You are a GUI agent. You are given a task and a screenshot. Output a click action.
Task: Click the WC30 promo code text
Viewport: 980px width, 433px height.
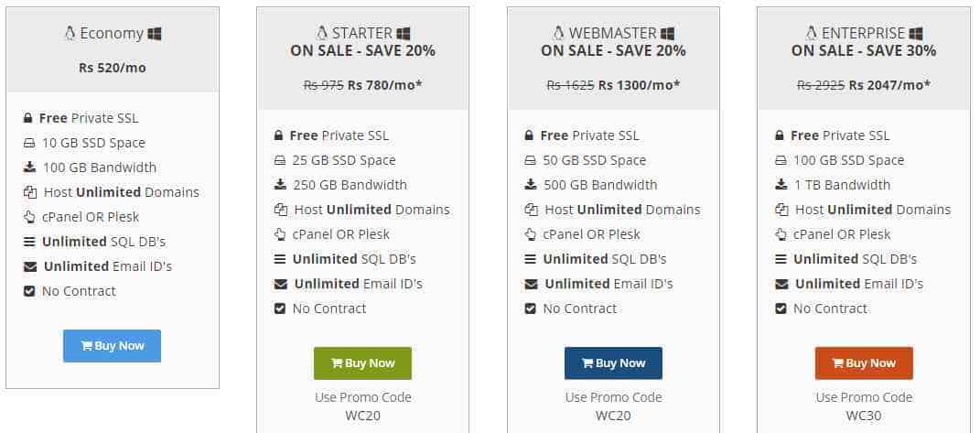tap(864, 416)
